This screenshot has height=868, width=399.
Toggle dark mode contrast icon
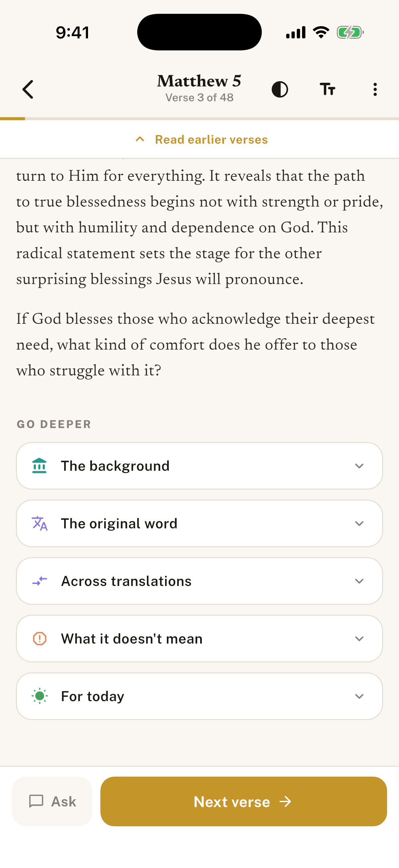(x=280, y=89)
